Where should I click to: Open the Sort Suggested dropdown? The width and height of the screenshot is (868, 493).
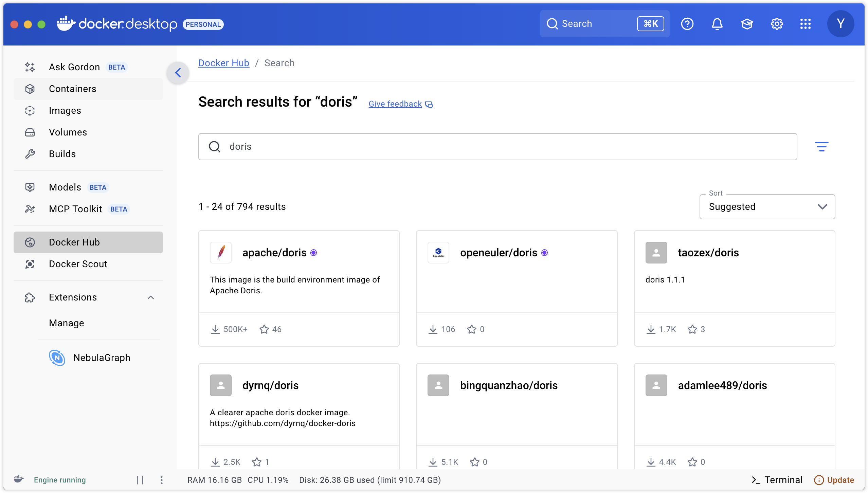point(767,207)
